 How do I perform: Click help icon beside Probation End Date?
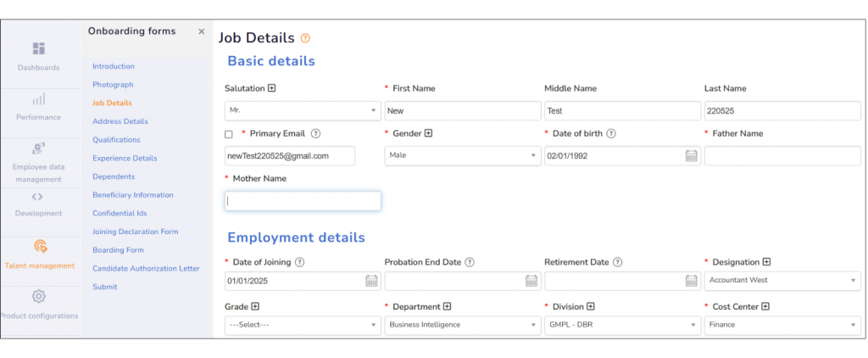[x=470, y=262]
